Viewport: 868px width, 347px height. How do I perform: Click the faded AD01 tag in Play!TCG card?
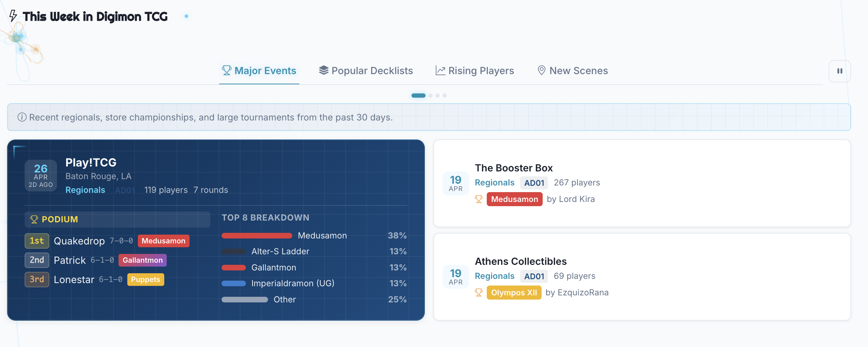click(125, 190)
